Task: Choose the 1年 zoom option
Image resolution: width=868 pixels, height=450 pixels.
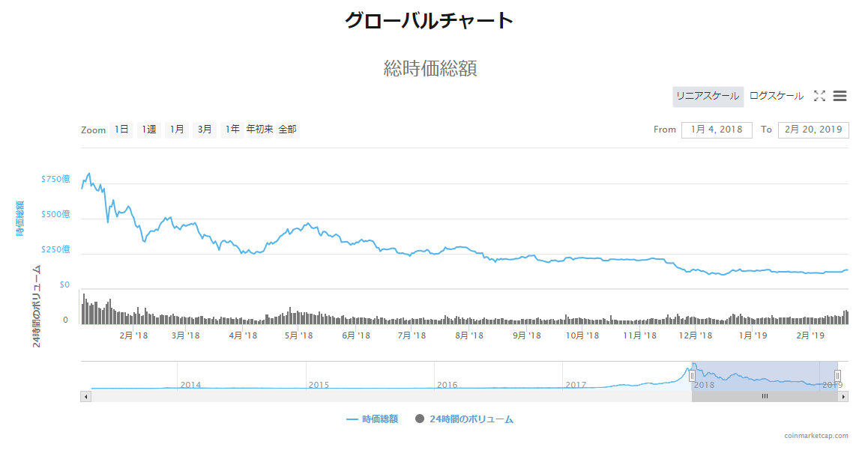Action: (x=232, y=130)
